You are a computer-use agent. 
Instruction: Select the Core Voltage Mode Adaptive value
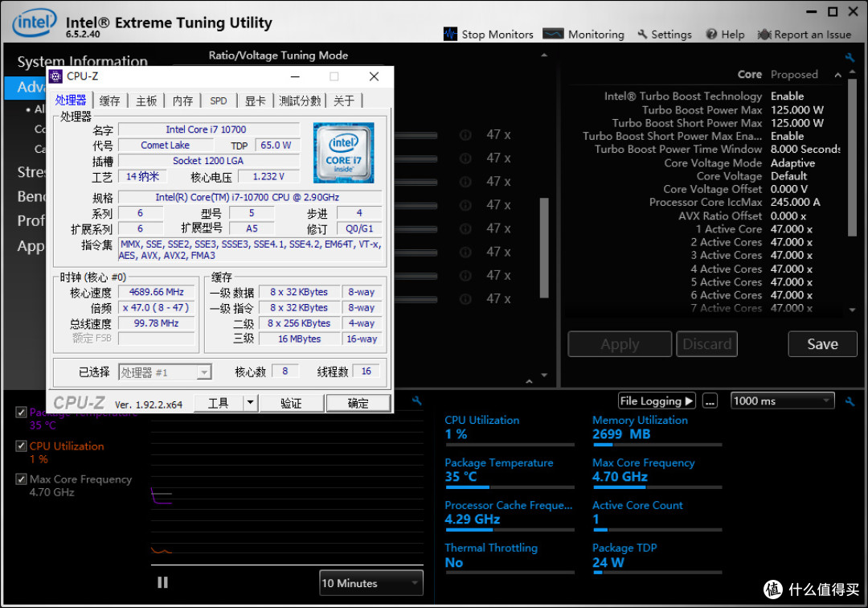(x=792, y=162)
